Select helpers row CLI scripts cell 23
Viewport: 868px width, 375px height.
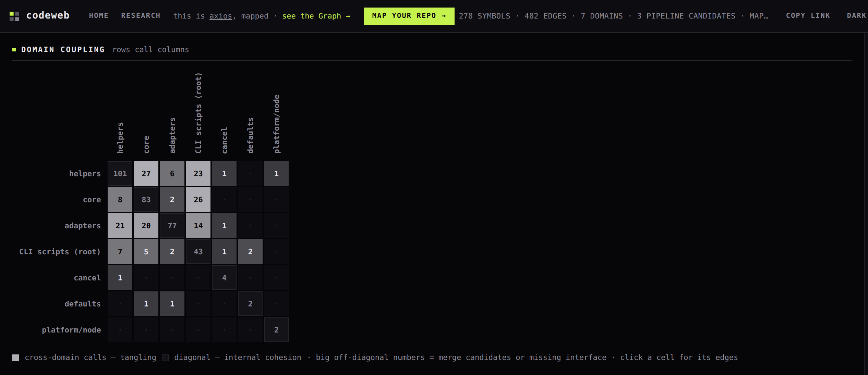tap(198, 173)
